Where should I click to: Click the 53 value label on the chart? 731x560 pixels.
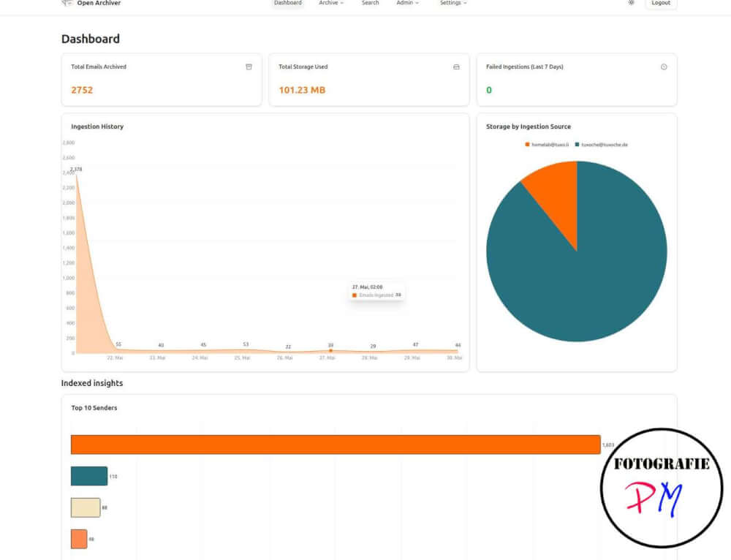click(x=246, y=344)
